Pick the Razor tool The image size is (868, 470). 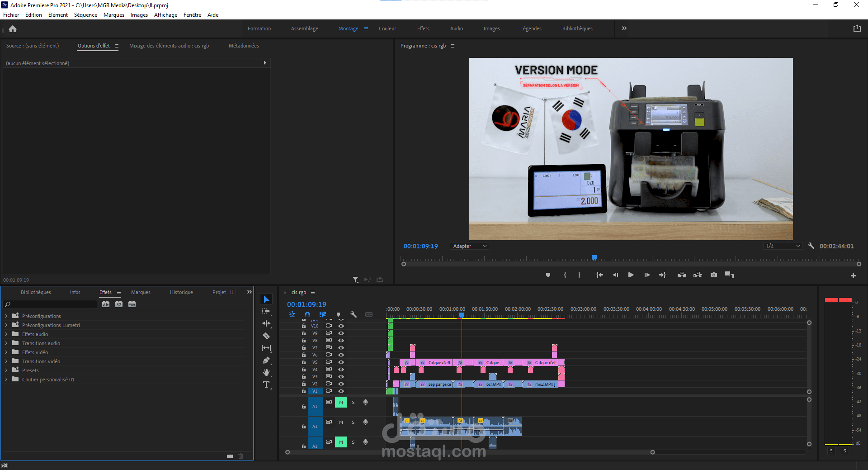266,336
